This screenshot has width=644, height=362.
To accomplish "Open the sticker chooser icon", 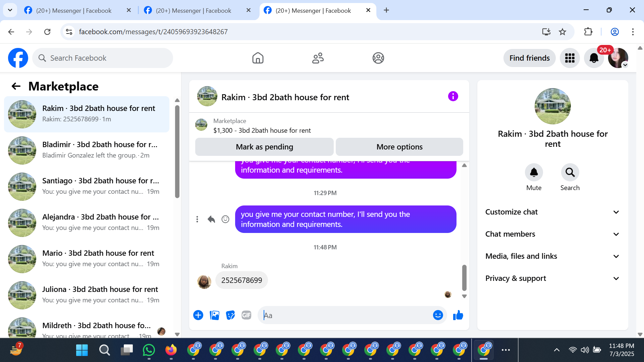I will coord(230,315).
